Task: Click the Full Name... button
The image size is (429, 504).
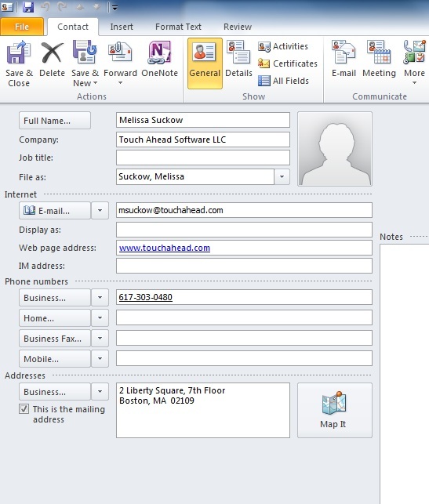Action: [55, 121]
